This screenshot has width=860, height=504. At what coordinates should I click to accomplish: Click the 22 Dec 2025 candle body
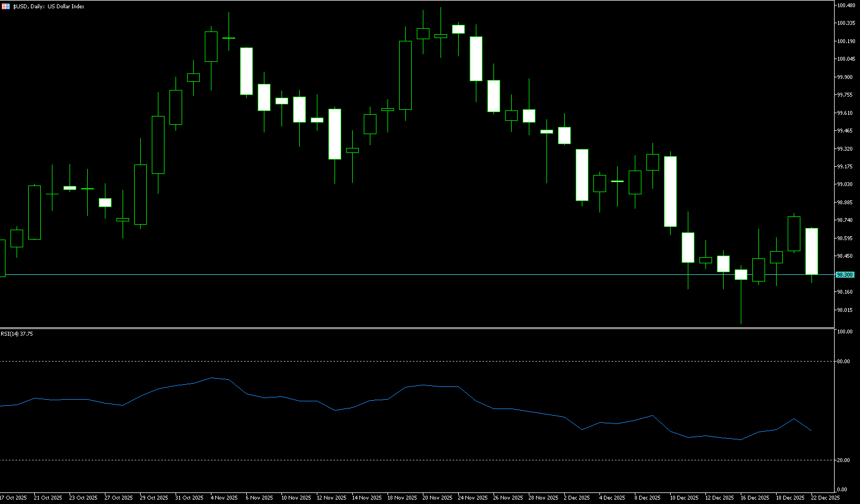[x=811, y=251]
